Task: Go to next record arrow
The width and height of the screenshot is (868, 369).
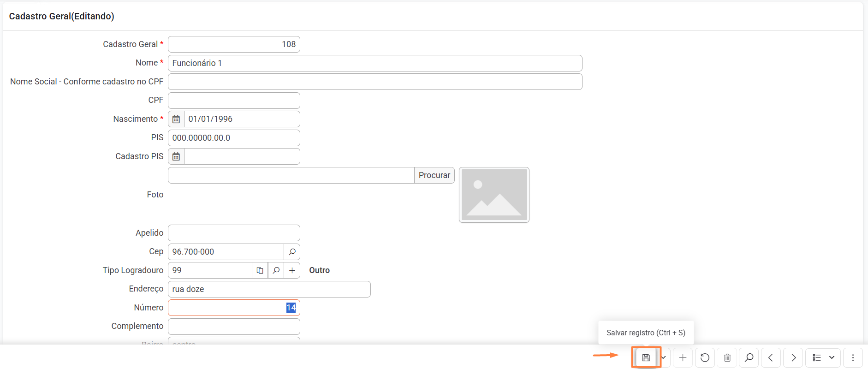Action: [793, 357]
